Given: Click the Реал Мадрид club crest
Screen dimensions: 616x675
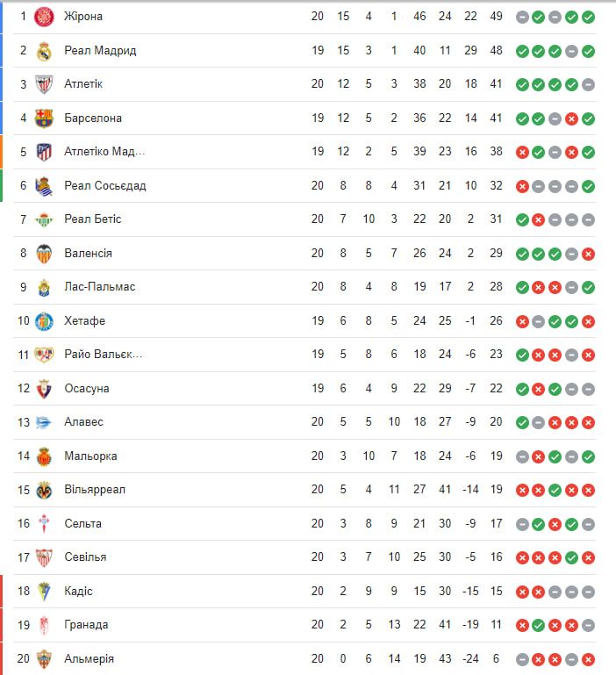Looking at the screenshot, I should 44,51.
